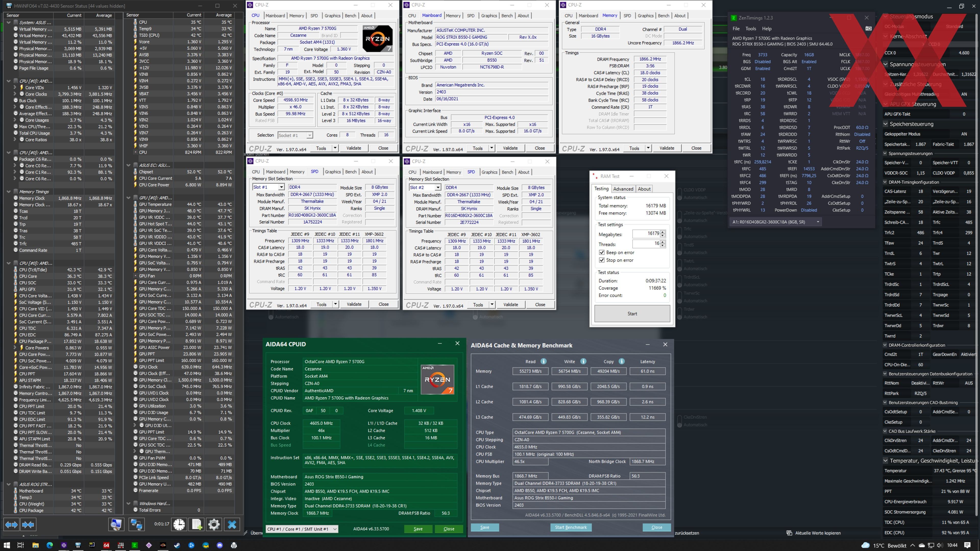Screen dimensions: 980x551
Task: Collapse the Memory Timings sensor group
Action: tap(8, 192)
